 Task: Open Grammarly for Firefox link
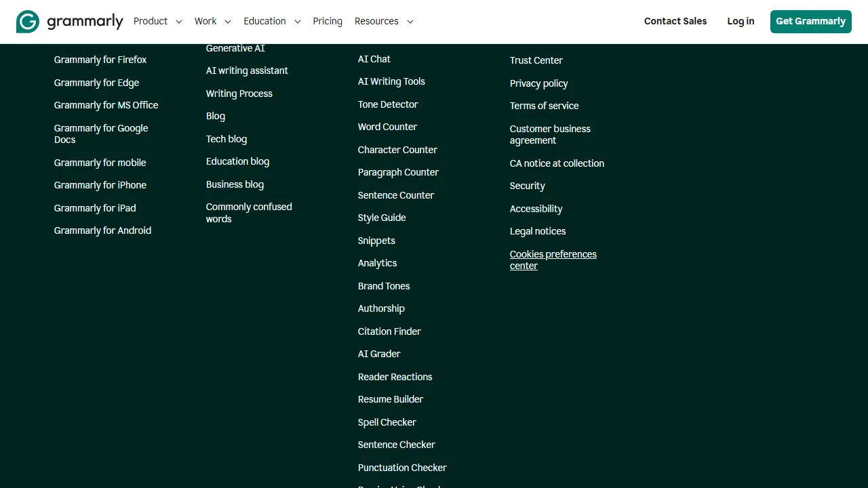point(100,60)
